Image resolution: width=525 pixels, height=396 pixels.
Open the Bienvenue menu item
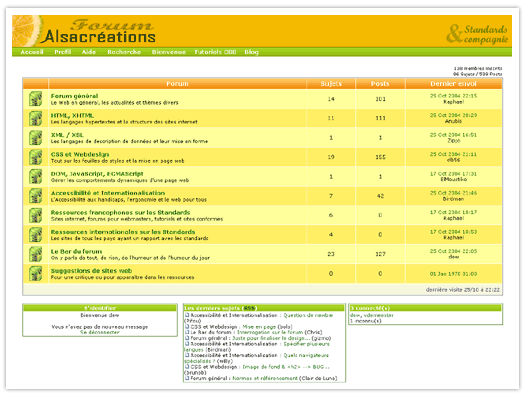169,52
